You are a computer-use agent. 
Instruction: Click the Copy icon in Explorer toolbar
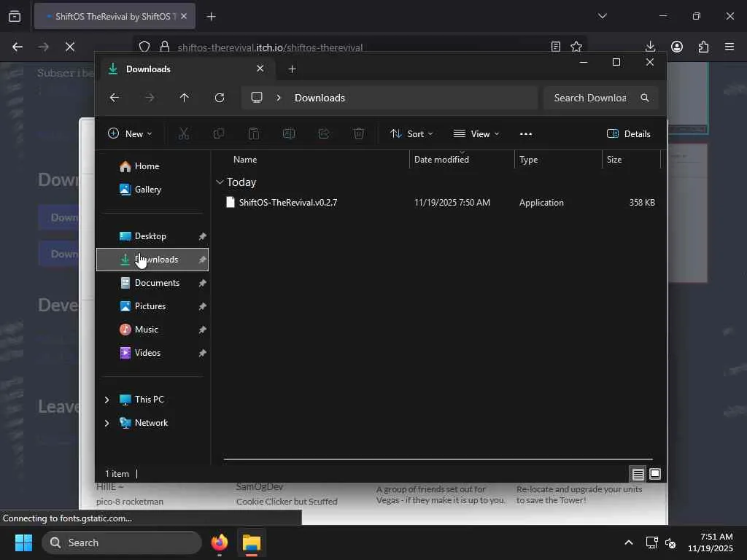click(x=219, y=134)
